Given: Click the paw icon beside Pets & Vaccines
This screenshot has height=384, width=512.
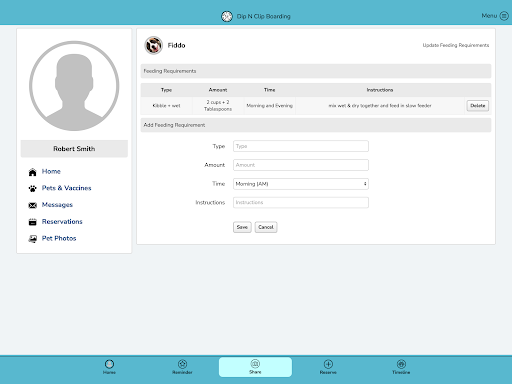Looking at the screenshot, I should coord(32,189).
